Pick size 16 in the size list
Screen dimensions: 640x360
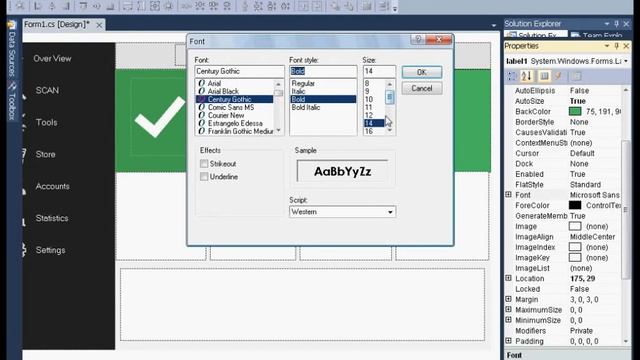tap(369, 131)
